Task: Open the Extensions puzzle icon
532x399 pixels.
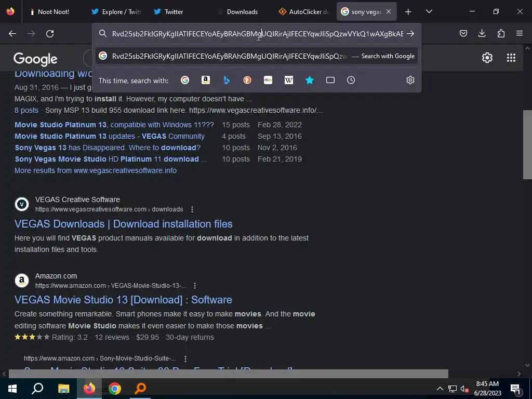Action: click(501, 33)
